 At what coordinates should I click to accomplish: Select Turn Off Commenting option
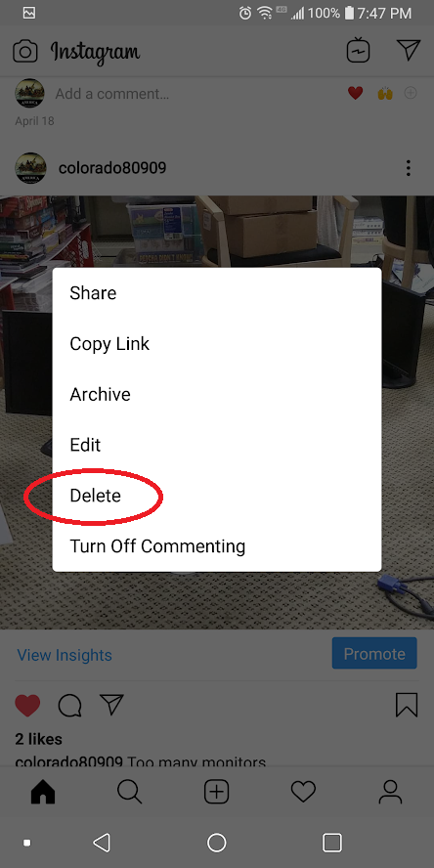[157, 545]
